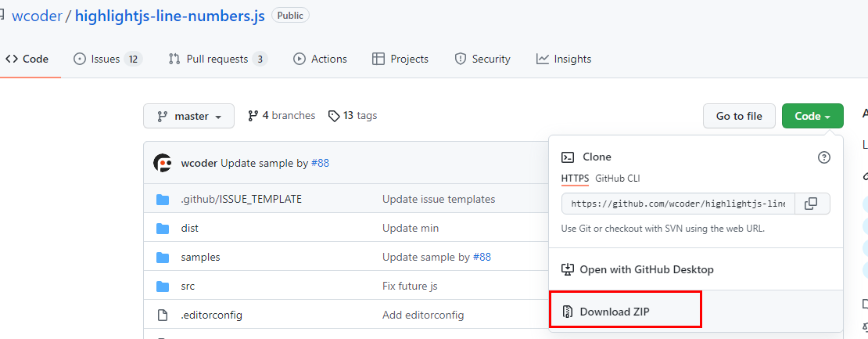This screenshot has height=339, width=868.
Task: Open the wcoder commit author link
Action: pos(199,163)
